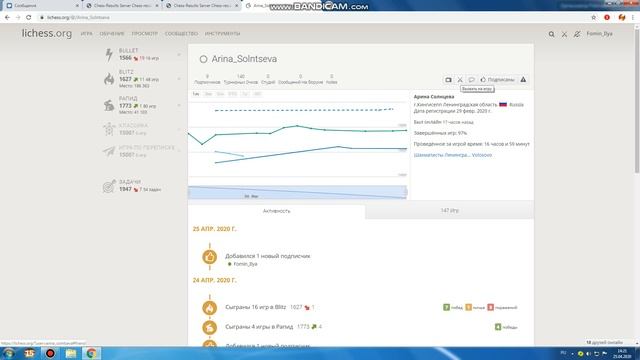Open Notes count link

click(331, 79)
